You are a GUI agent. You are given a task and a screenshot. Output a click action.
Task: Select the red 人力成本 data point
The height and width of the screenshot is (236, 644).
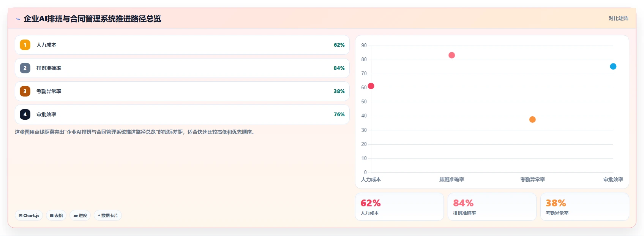[371, 86]
